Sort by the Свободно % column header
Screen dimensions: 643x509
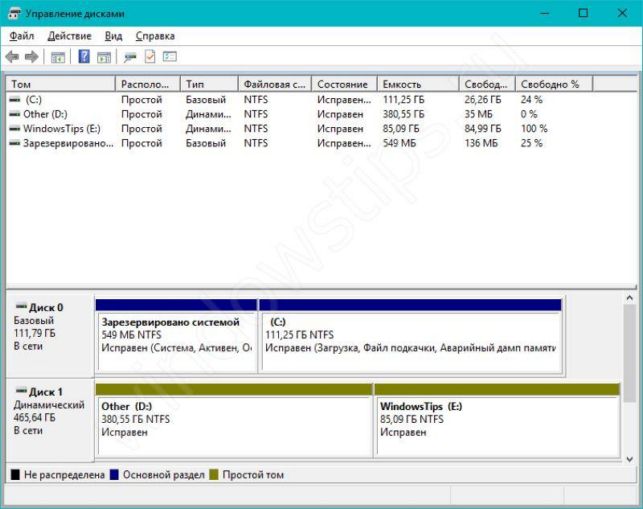[x=554, y=84]
